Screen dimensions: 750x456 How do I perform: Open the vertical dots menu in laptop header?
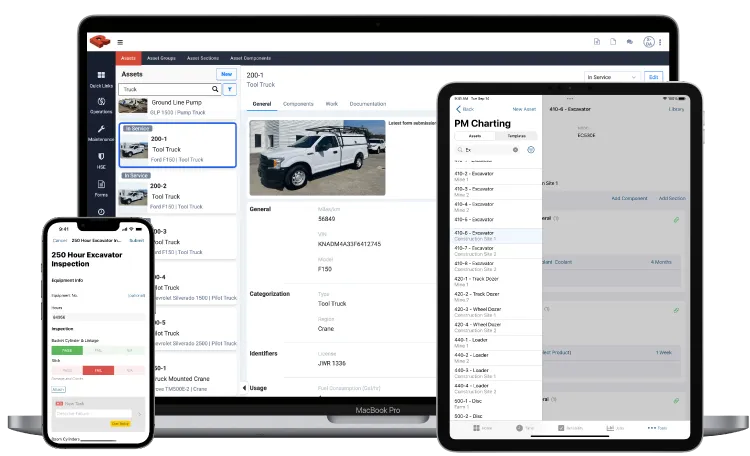[660, 42]
